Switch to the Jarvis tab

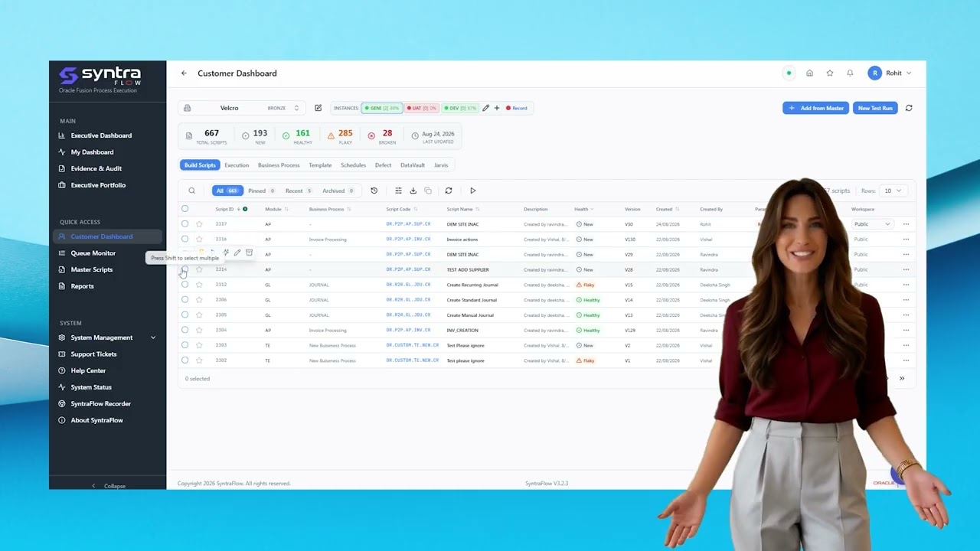(x=441, y=165)
